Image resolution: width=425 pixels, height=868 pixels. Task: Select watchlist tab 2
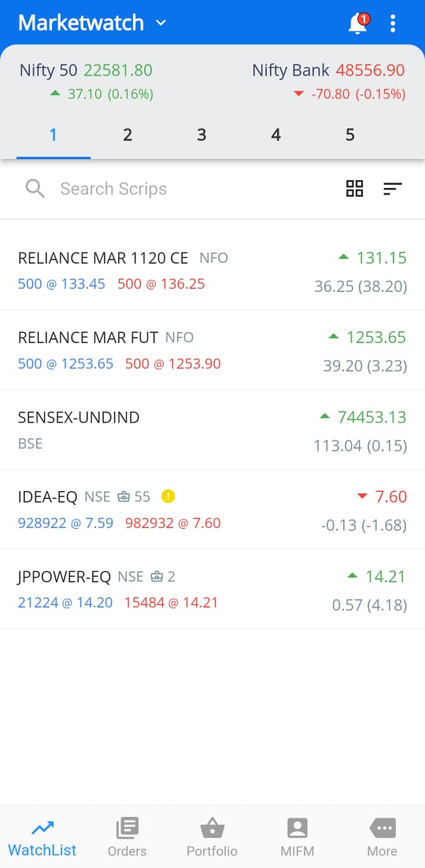(x=128, y=135)
